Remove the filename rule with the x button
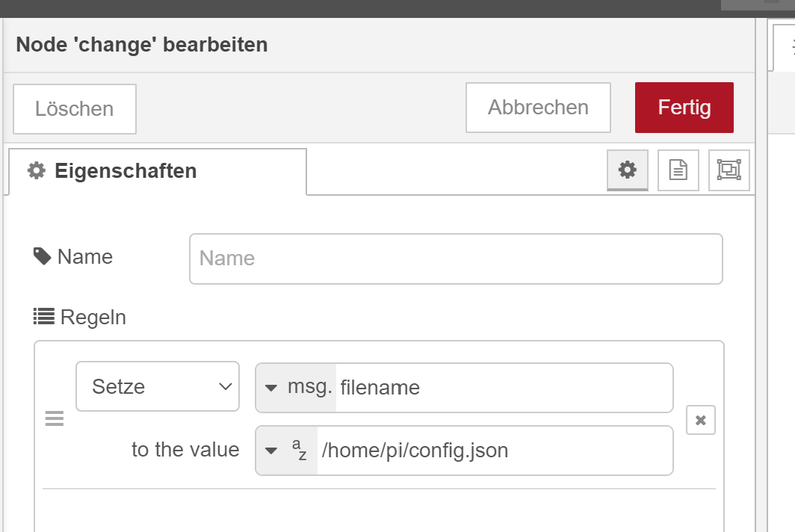 (700, 420)
